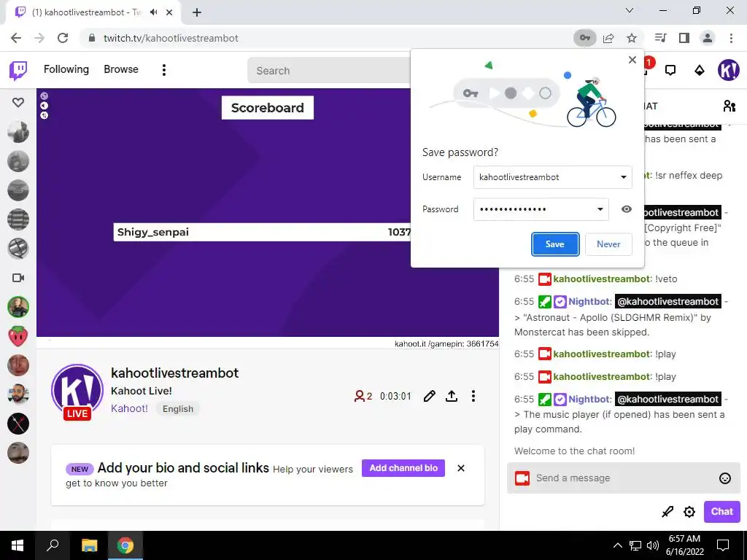
Task: Open recommended channels camera icon in sidebar
Action: point(18,278)
